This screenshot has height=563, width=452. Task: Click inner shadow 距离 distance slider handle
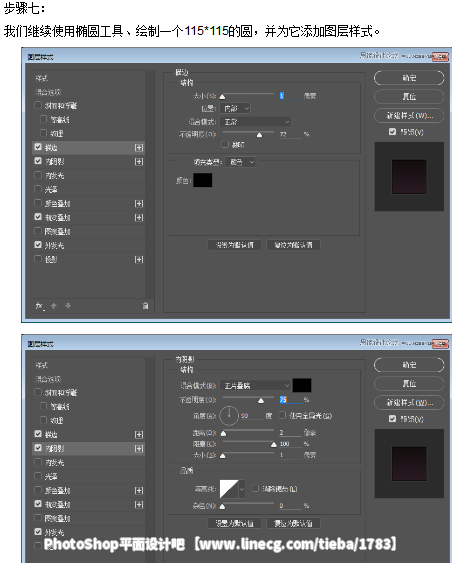(223, 433)
